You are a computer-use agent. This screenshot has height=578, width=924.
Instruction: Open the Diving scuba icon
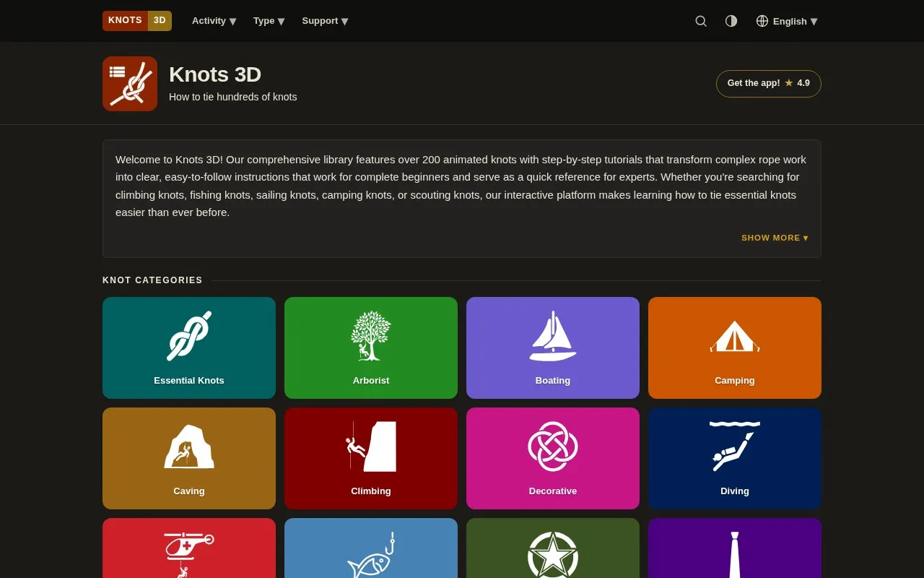pos(735,447)
